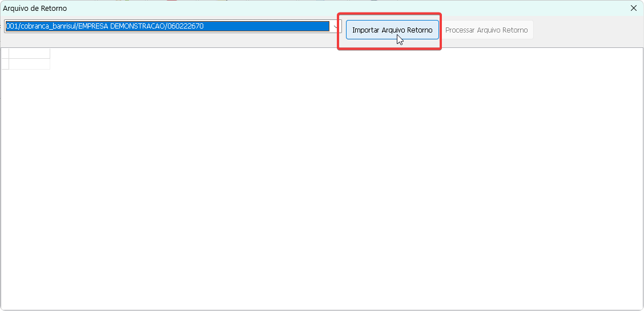
Task: Click the X icon at window top-right
Action: [x=634, y=8]
